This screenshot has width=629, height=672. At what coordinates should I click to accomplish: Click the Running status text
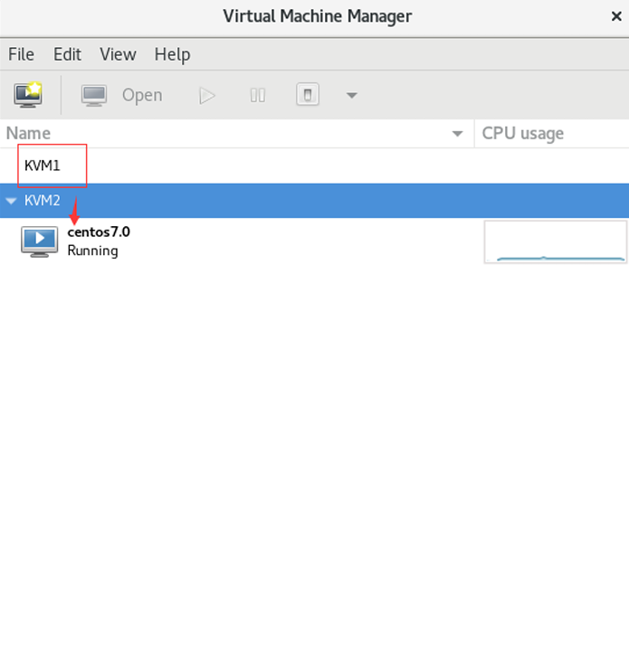click(x=92, y=251)
